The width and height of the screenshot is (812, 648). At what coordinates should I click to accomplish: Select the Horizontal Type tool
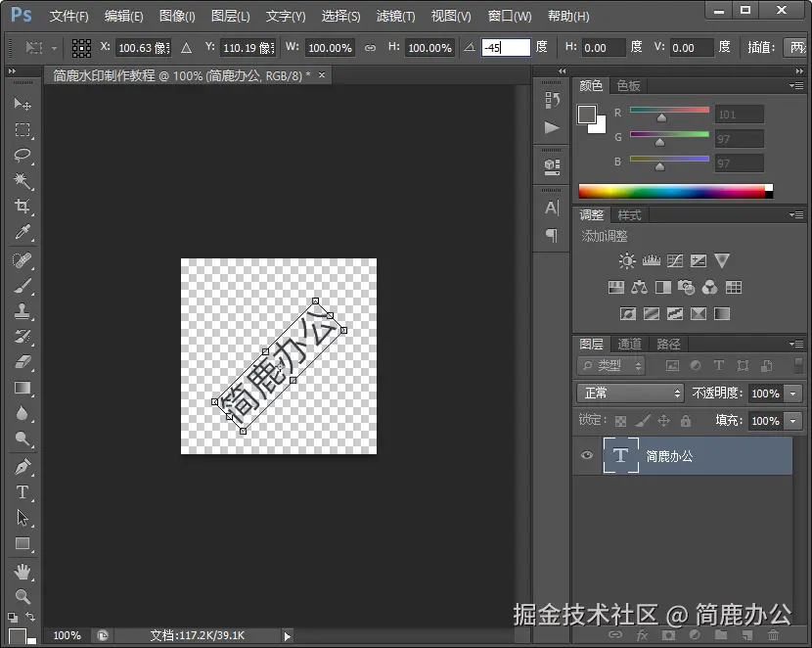click(x=23, y=492)
